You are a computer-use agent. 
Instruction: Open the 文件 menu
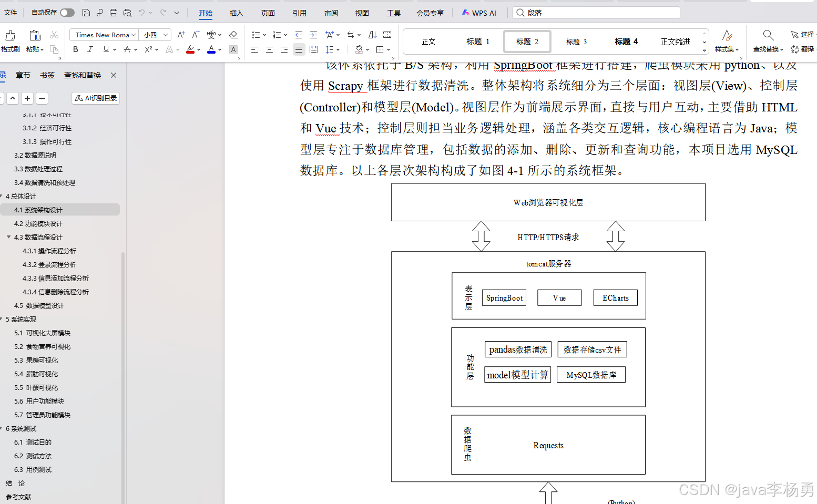pyautogui.click(x=11, y=13)
